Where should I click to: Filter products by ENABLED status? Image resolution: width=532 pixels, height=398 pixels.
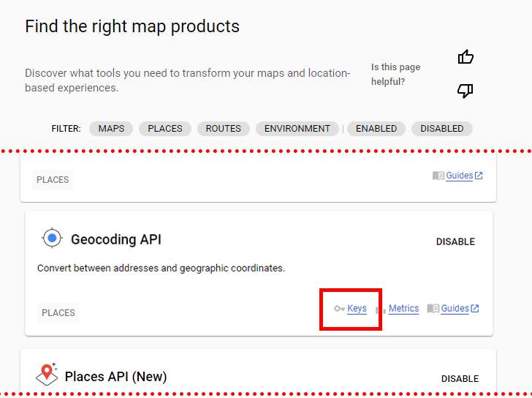click(376, 129)
